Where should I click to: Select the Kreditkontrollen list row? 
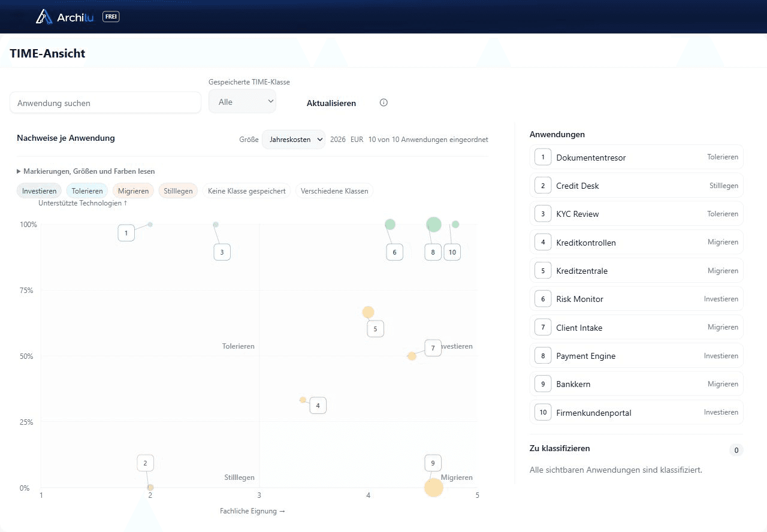(636, 243)
